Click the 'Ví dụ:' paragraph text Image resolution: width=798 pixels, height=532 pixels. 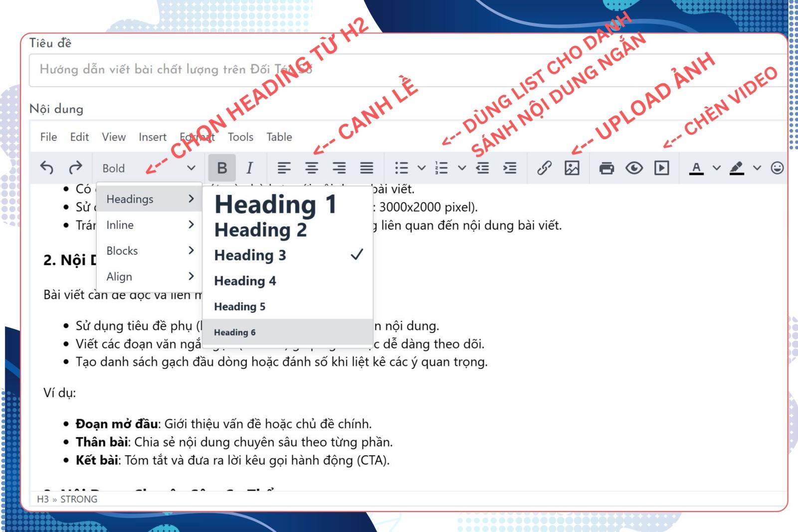click(59, 393)
